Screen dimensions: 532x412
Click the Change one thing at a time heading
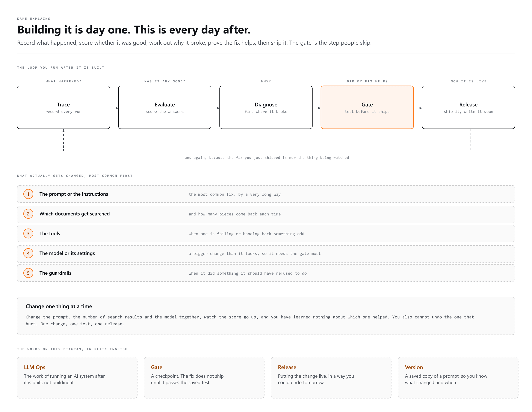(59, 306)
